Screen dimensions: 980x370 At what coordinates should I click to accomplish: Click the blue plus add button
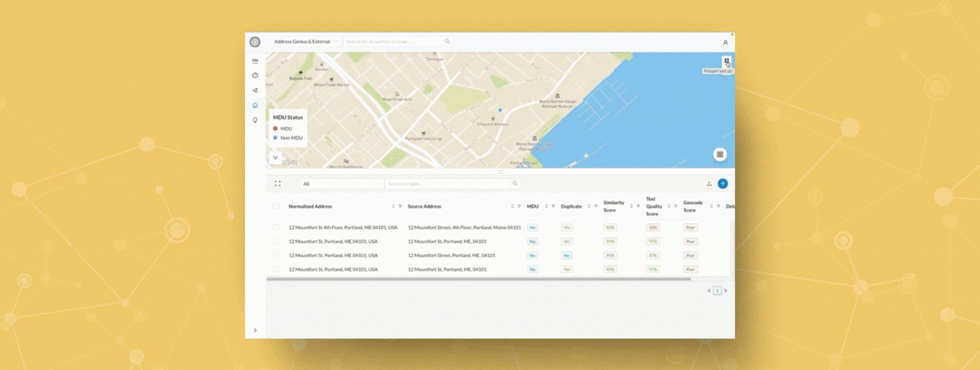click(x=723, y=184)
